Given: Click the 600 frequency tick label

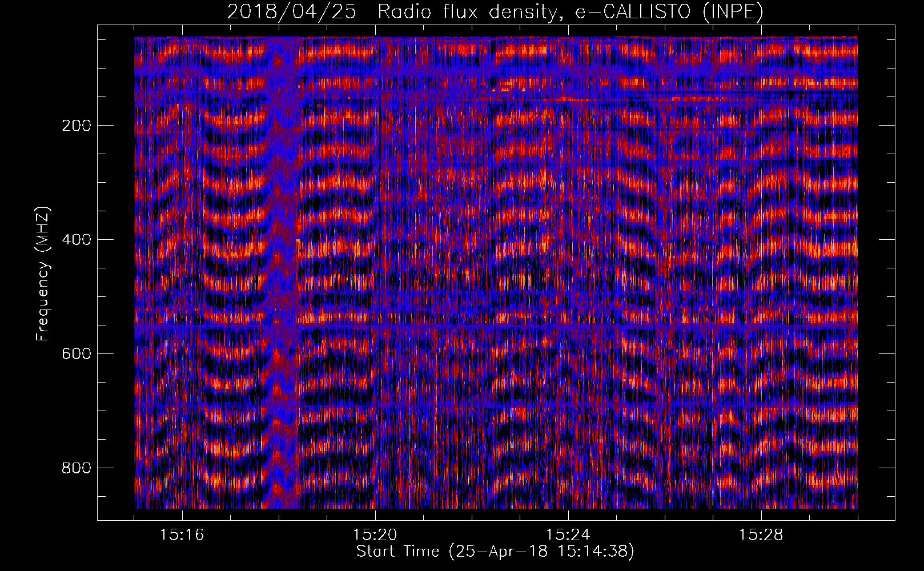Looking at the screenshot, I should tap(77, 354).
